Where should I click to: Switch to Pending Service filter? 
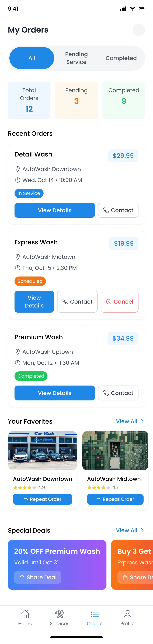[76, 58]
